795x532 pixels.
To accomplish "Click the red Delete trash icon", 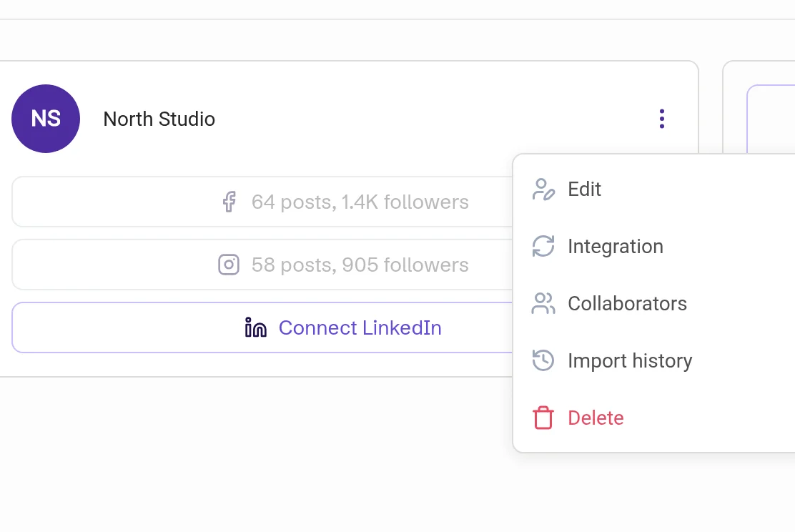I will (543, 418).
